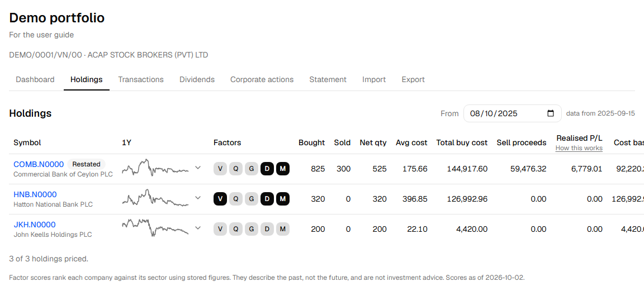This screenshot has width=644, height=291.
Task: Open the COMB.N0000 symbol link
Action: 39,164
